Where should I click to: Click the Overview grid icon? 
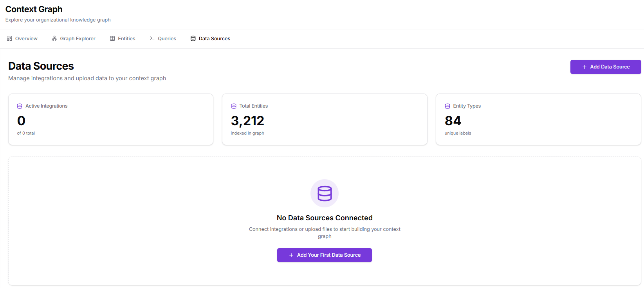click(9, 39)
